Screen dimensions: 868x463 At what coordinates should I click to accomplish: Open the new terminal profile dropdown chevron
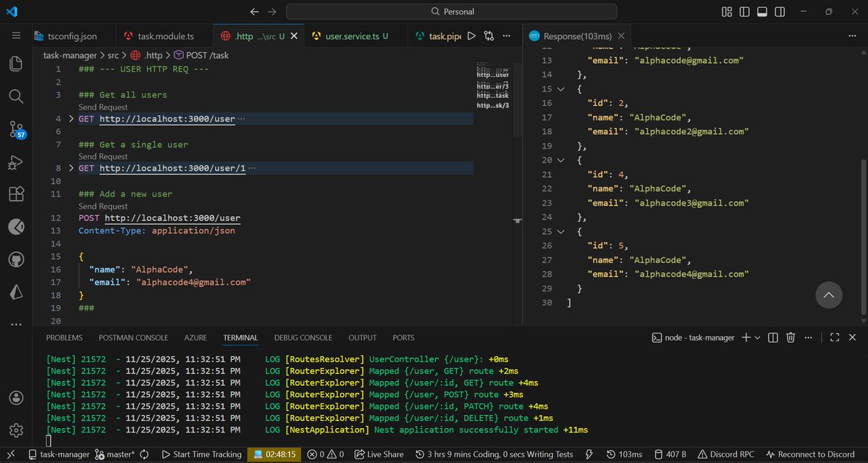pos(756,337)
